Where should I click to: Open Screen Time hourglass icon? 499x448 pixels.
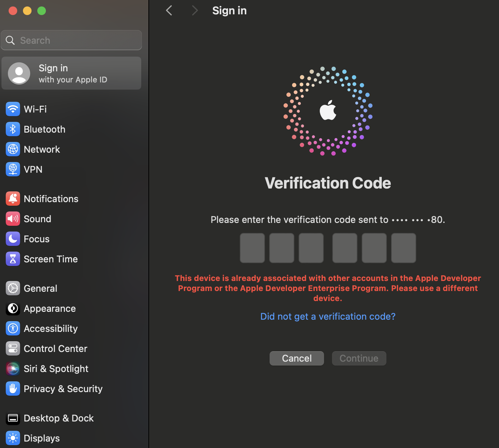pyautogui.click(x=13, y=259)
